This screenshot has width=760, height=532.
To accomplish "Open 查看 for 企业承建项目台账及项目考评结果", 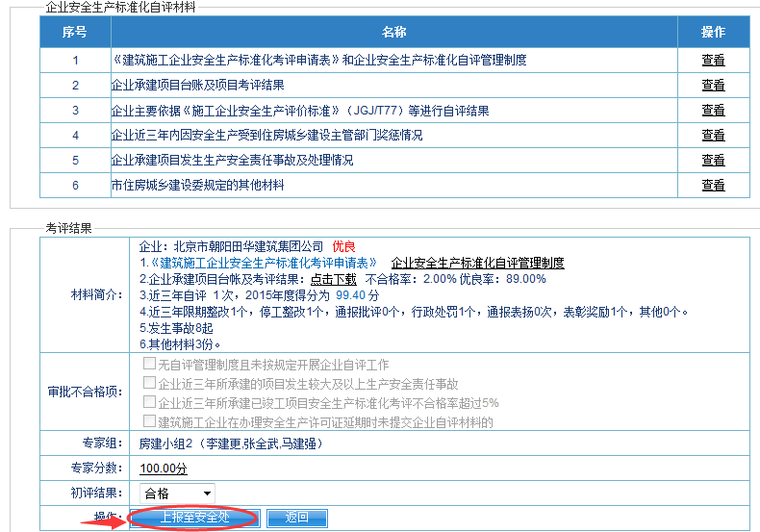I will tap(713, 85).
